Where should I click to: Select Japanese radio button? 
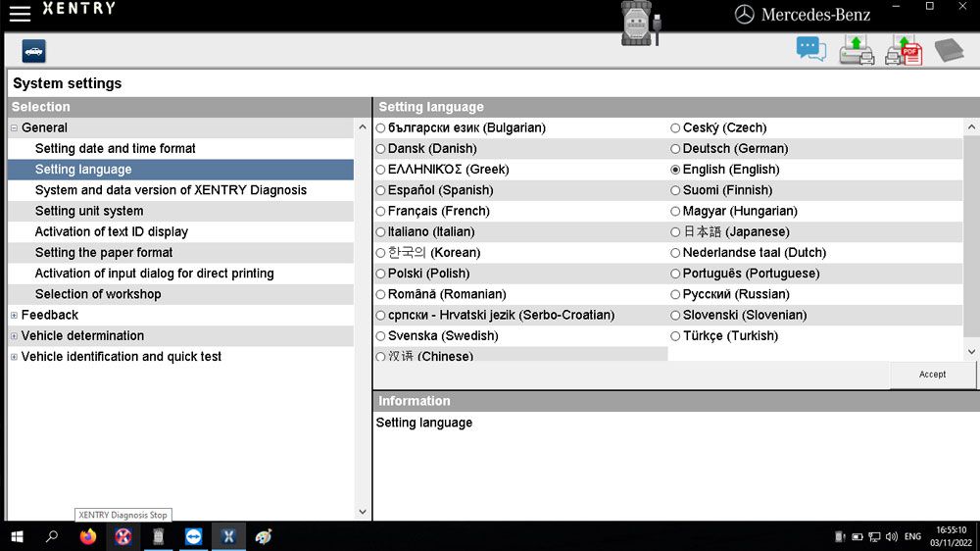[675, 232]
